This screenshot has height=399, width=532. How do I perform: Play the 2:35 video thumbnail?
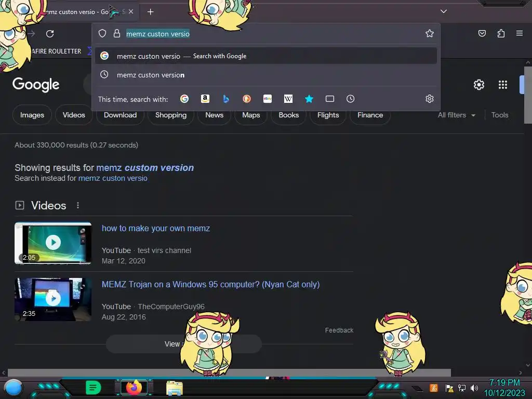tap(53, 299)
